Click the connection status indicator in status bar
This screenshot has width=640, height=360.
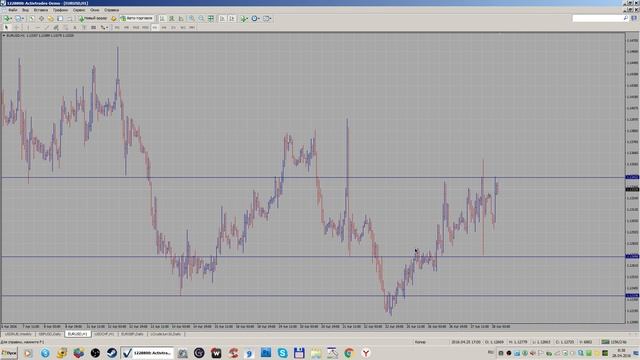[614, 342]
